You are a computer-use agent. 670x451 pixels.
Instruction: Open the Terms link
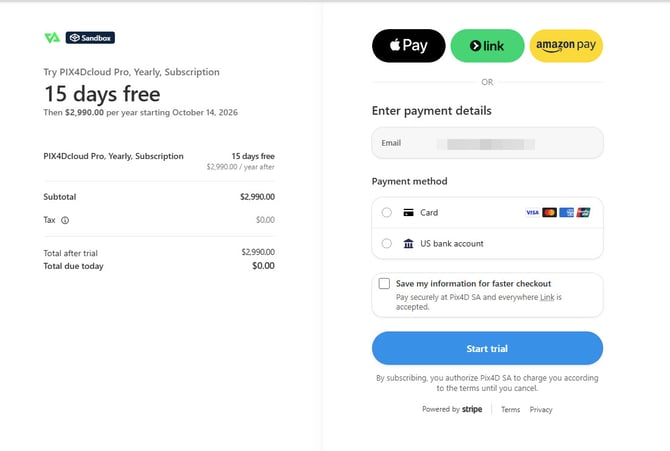[510, 410]
